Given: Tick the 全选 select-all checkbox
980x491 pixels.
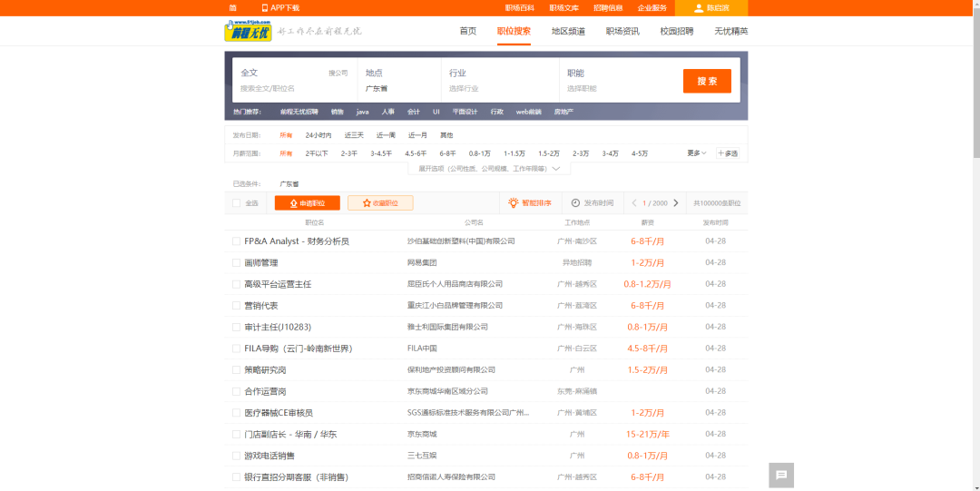Looking at the screenshot, I should point(237,203).
